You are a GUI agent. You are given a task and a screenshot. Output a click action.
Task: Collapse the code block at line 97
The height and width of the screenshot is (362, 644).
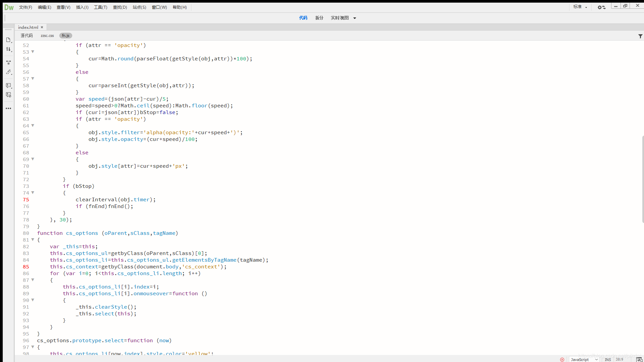point(33,347)
